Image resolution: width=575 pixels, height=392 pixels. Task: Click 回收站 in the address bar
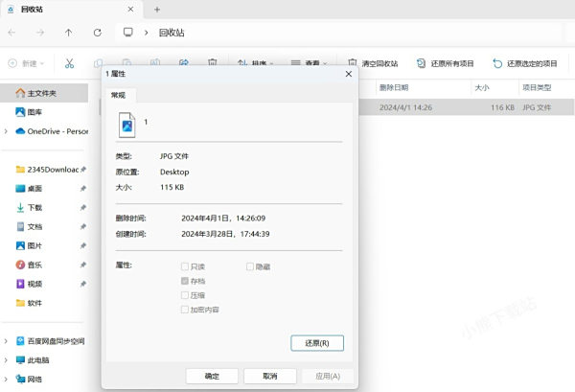pos(172,33)
